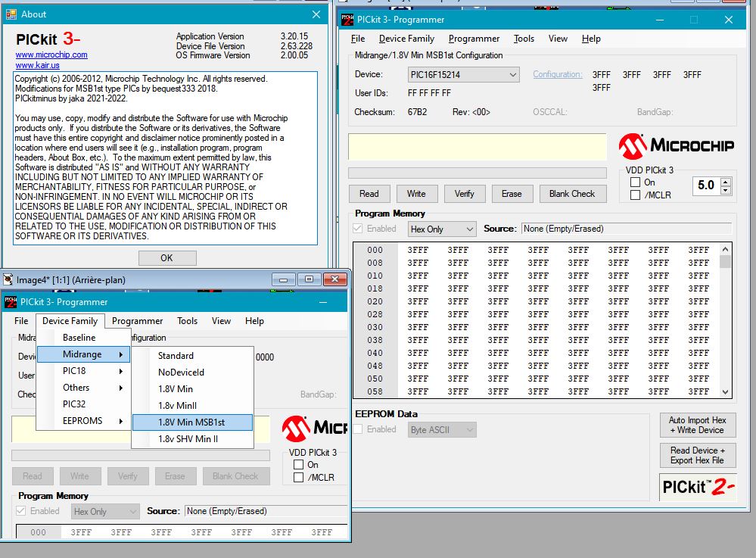Click Erase button in main programmer window
The width and height of the screenshot is (756, 558).
[512, 194]
